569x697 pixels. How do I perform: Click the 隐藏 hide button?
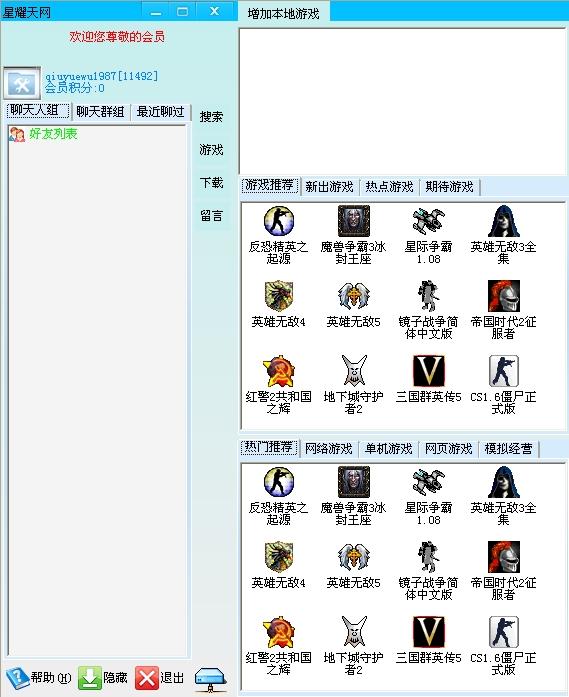(103, 678)
